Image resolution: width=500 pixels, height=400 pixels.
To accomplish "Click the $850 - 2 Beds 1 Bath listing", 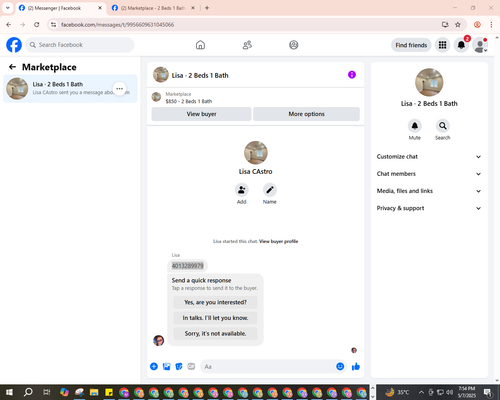I will tap(189, 101).
